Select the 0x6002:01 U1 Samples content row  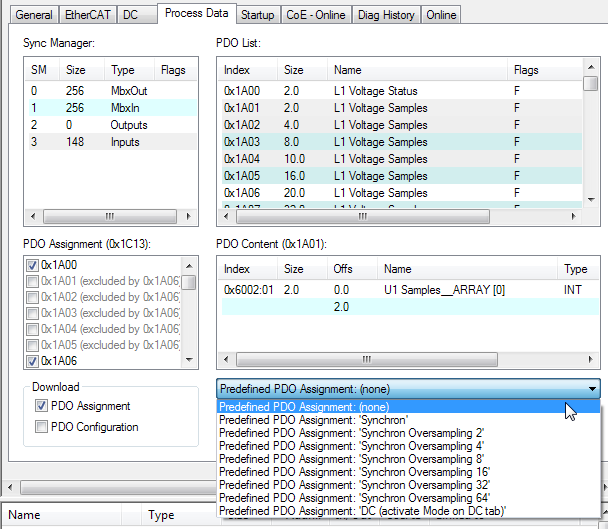[x=409, y=290]
